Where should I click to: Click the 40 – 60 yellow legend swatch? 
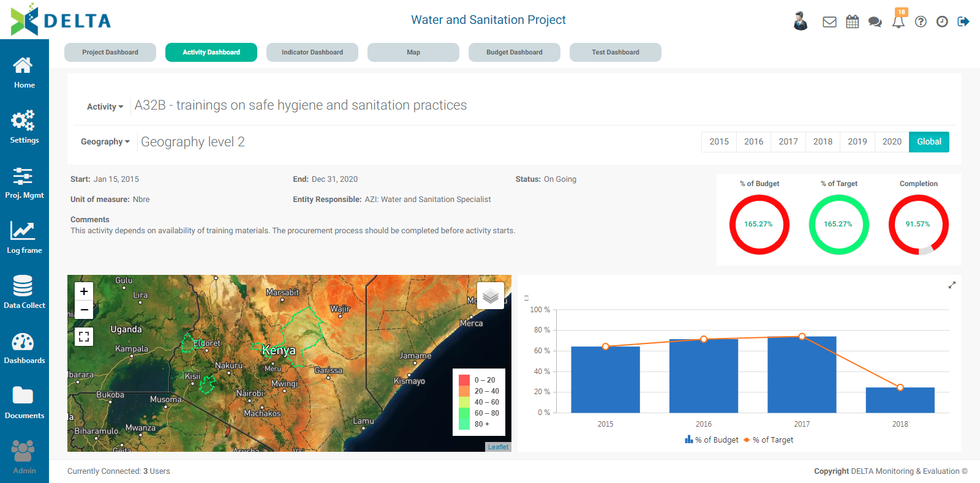click(x=464, y=402)
